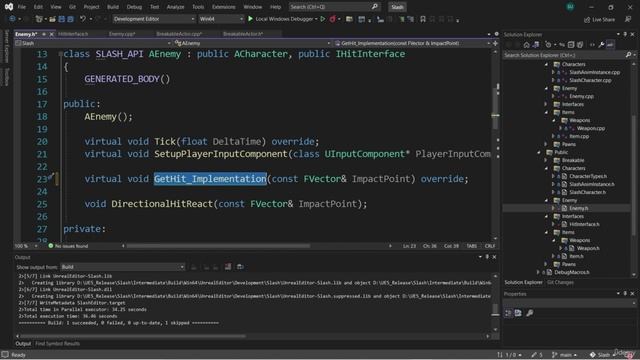Open the Build menu
This screenshot has height=360, width=640.
(x=113, y=7)
